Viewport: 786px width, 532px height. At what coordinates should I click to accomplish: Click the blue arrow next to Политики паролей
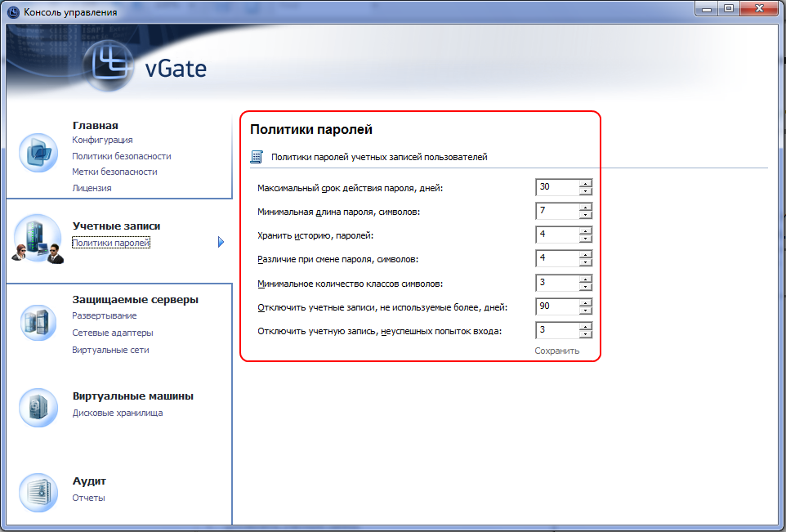pyautogui.click(x=221, y=242)
